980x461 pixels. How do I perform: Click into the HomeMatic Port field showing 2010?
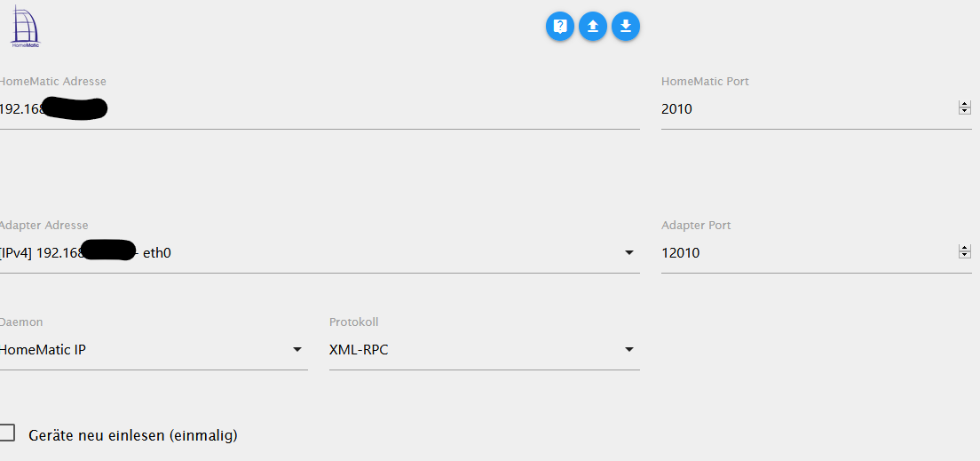(x=799, y=109)
